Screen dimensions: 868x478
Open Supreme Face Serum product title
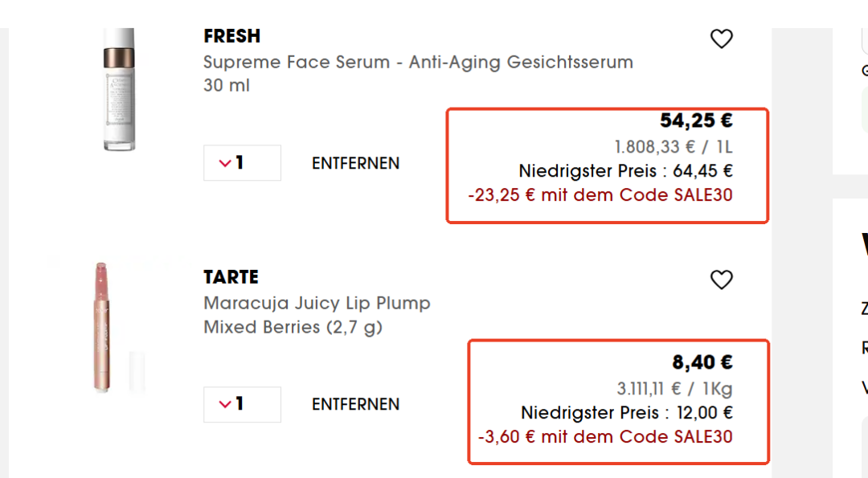[x=418, y=62]
